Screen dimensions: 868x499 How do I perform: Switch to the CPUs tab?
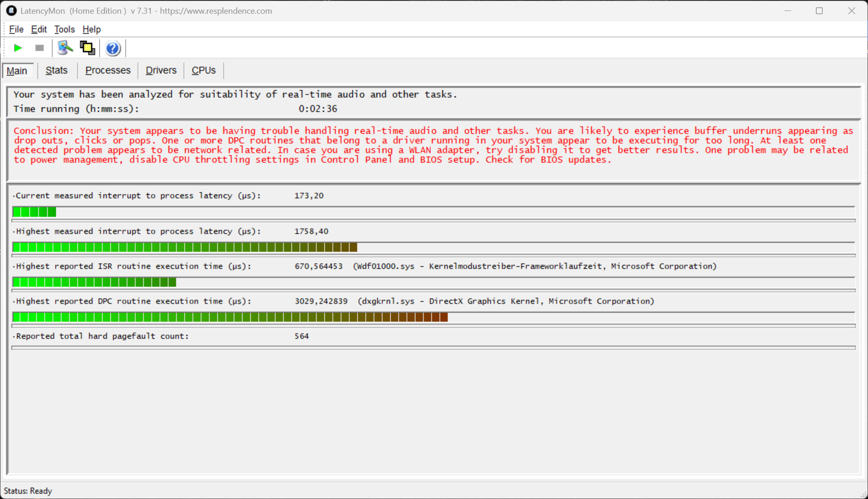(204, 70)
